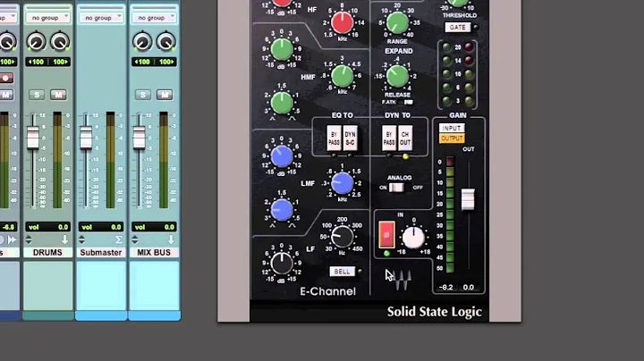Toggle the EQ TO BY PASS button
The image size is (644, 361).
pyautogui.click(x=334, y=139)
